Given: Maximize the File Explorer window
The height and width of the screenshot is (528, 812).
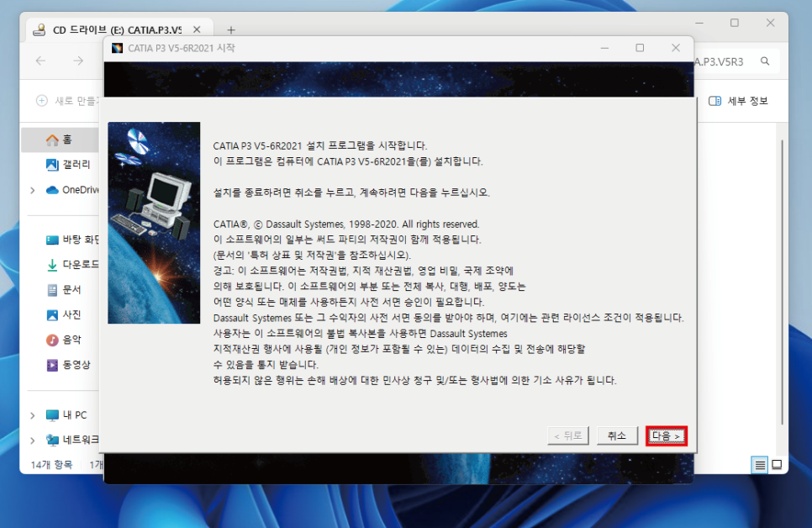Looking at the screenshot, I should (x=735, y=23).
